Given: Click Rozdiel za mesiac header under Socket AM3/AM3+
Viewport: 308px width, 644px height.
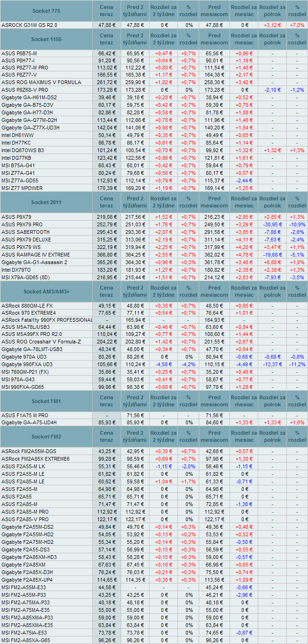Looking at the screenshot, I should (244, 292).
